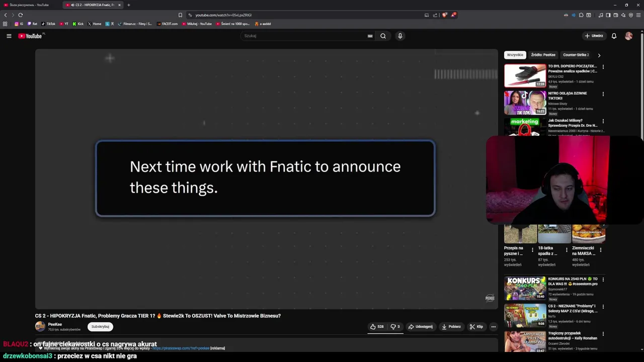The width and height of the screenshot is (644, 362).
Task: Start voice search with microphone icon
Action: 400,36
